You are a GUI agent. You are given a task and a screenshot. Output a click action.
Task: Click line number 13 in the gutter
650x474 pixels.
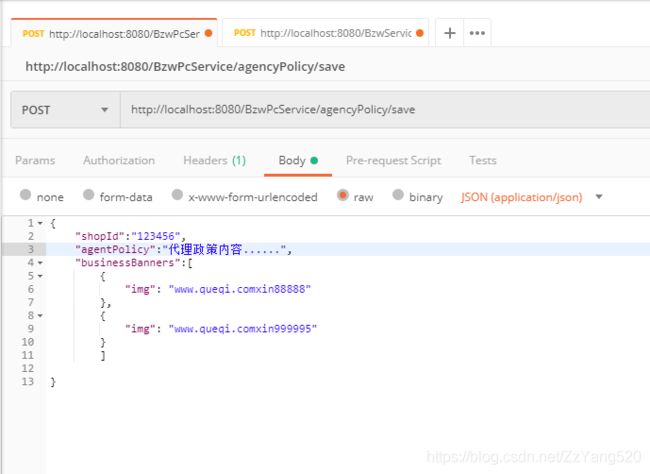(x=28, y=382)
